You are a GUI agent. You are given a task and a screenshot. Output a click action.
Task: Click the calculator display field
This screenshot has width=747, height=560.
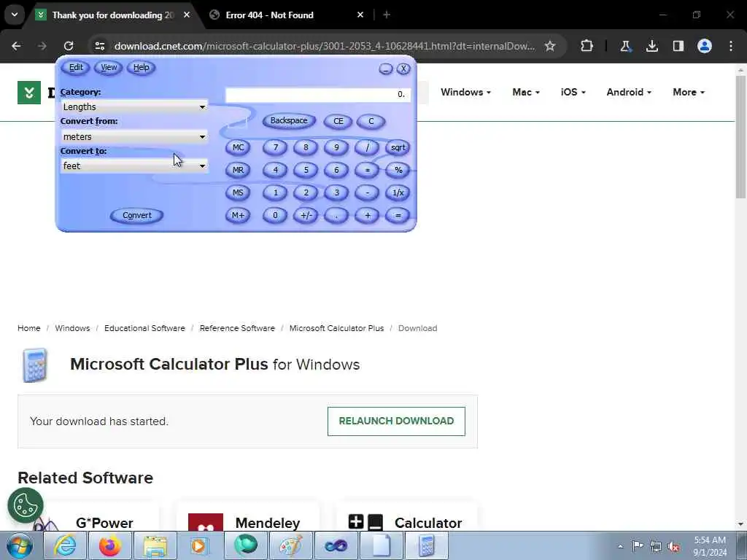[x=317, y=94]
